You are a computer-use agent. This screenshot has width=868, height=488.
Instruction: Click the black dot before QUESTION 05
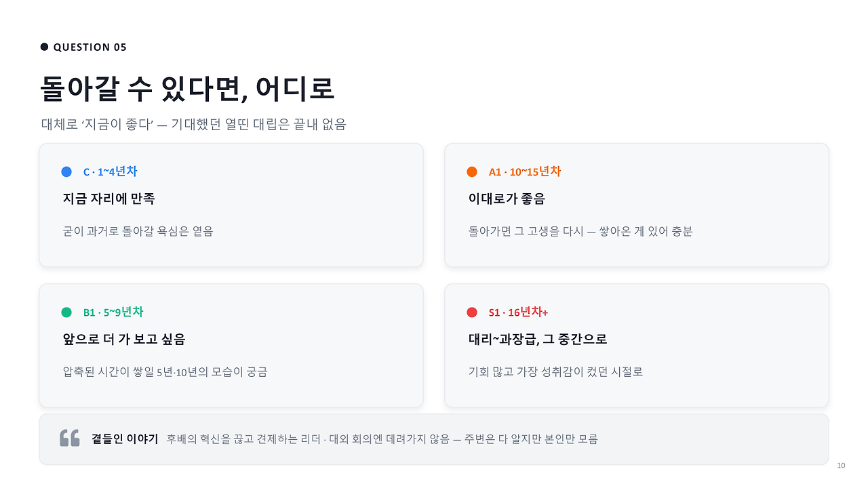(45, 47)
